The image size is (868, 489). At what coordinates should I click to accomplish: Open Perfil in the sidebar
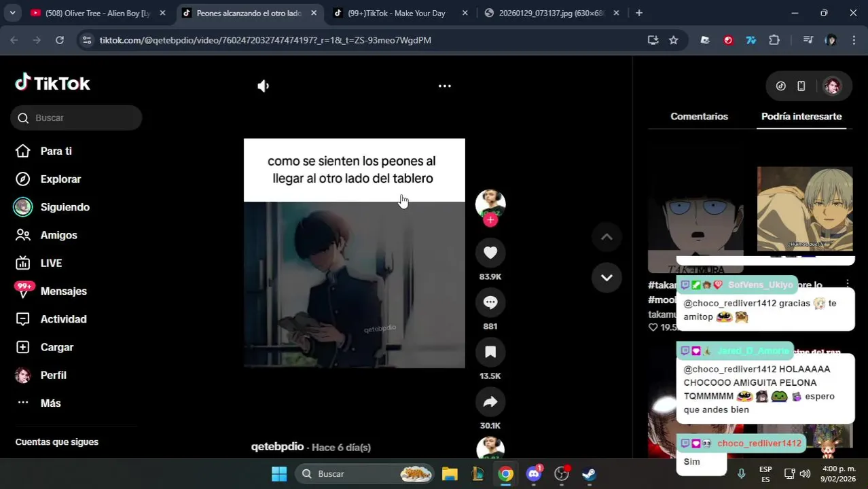coord(53,375)
